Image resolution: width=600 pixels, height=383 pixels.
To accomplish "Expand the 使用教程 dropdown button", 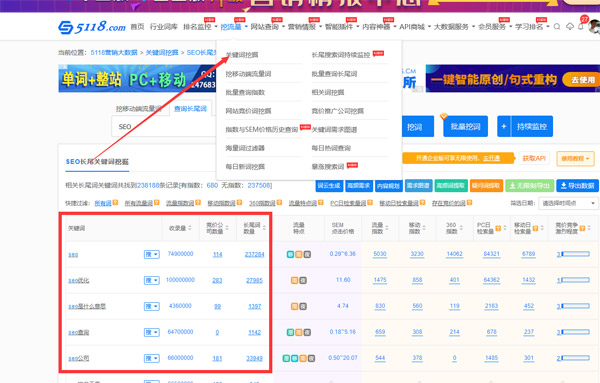I will click(x=575, y=158).
